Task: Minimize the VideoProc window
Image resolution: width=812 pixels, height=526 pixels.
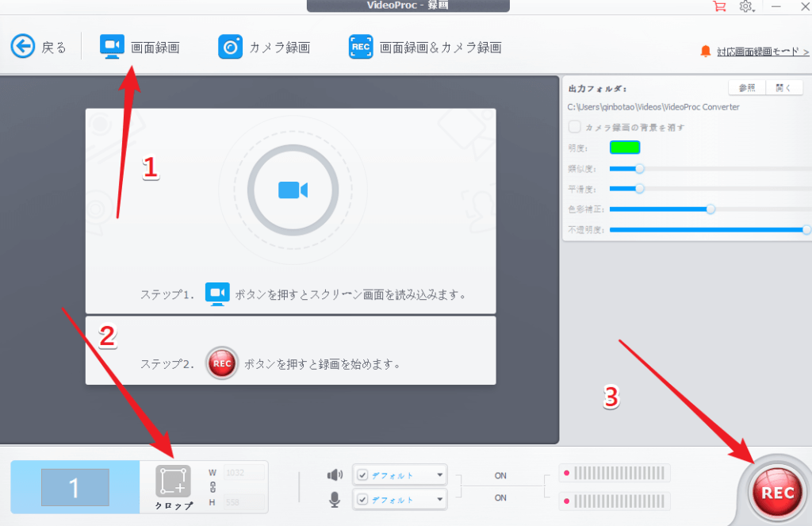Action: [x=776, y=6]
